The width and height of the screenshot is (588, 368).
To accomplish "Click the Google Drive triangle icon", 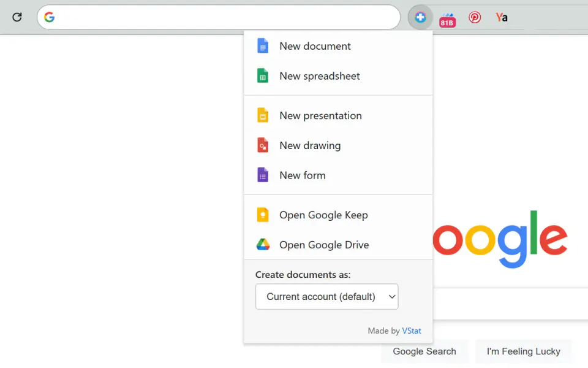I will (263, 245).
